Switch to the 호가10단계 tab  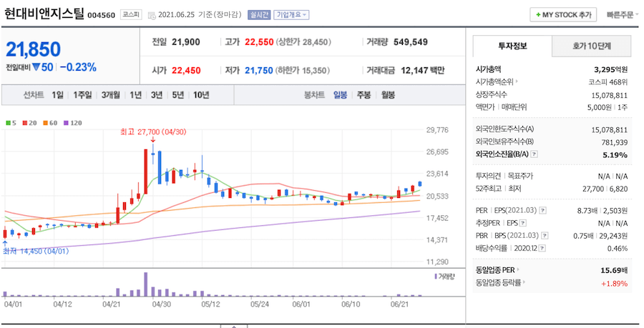[592, 46]
